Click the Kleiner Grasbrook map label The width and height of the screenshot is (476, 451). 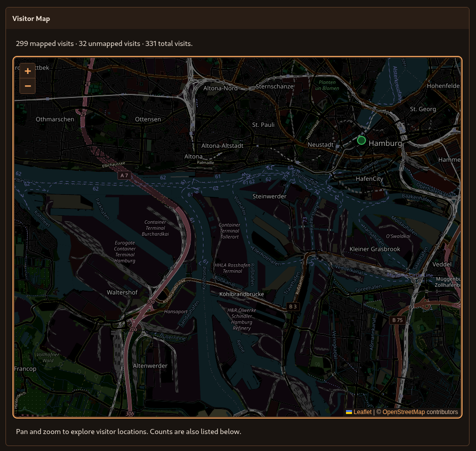point(374,249)
